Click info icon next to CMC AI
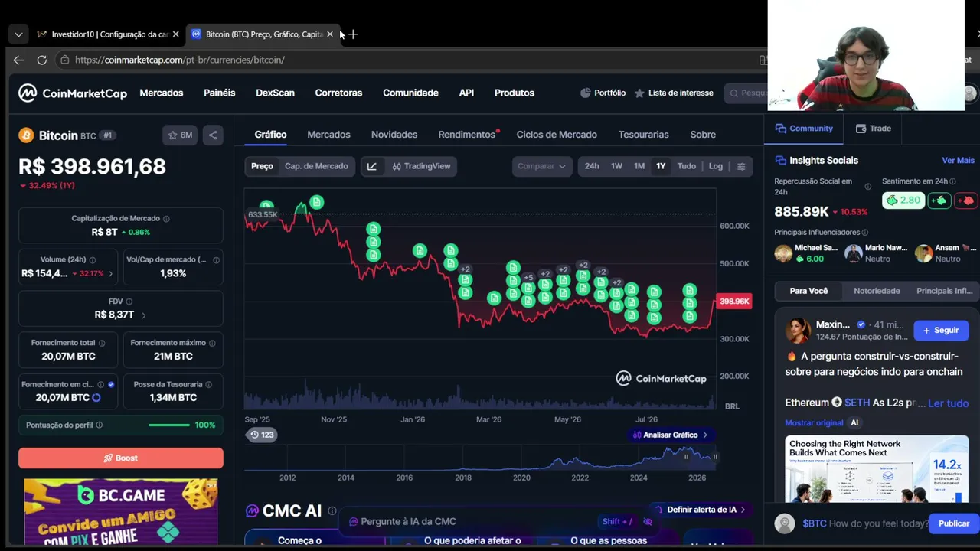Image resolution: width=980 pixels, height=551 pixels. [332, 510]
